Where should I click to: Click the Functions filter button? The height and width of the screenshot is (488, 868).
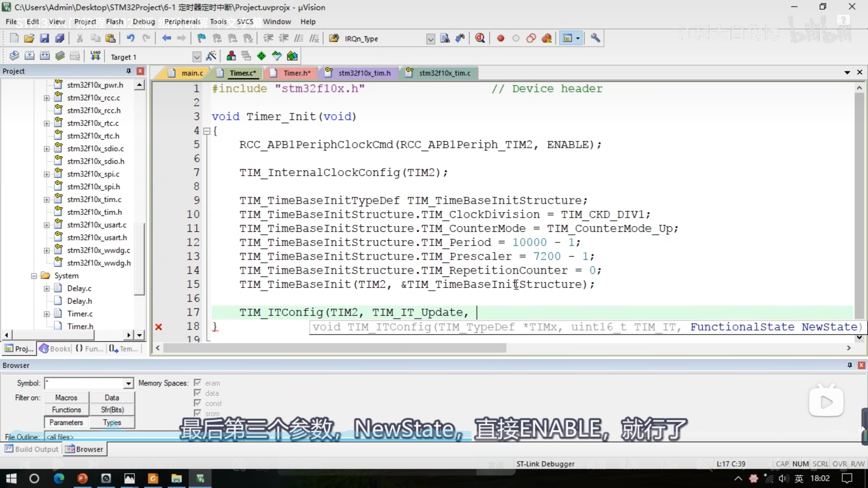coord(66,410)
